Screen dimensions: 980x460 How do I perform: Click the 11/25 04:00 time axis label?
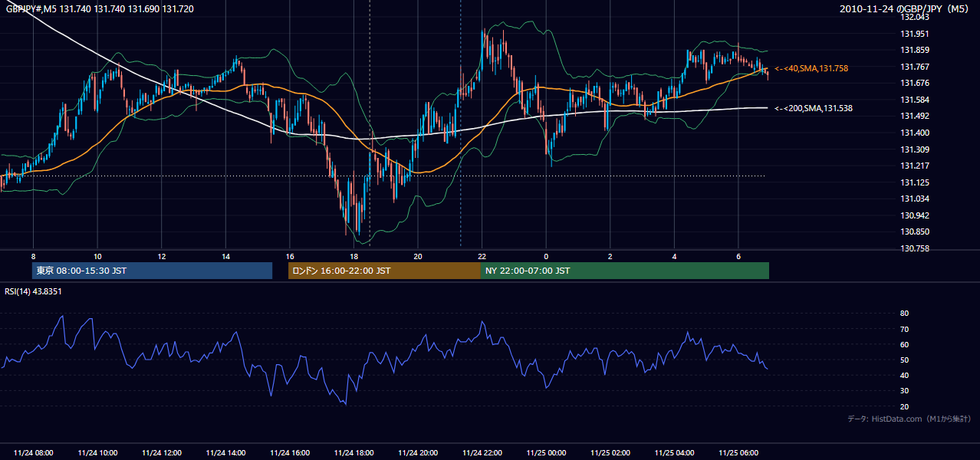click(674, 453)
